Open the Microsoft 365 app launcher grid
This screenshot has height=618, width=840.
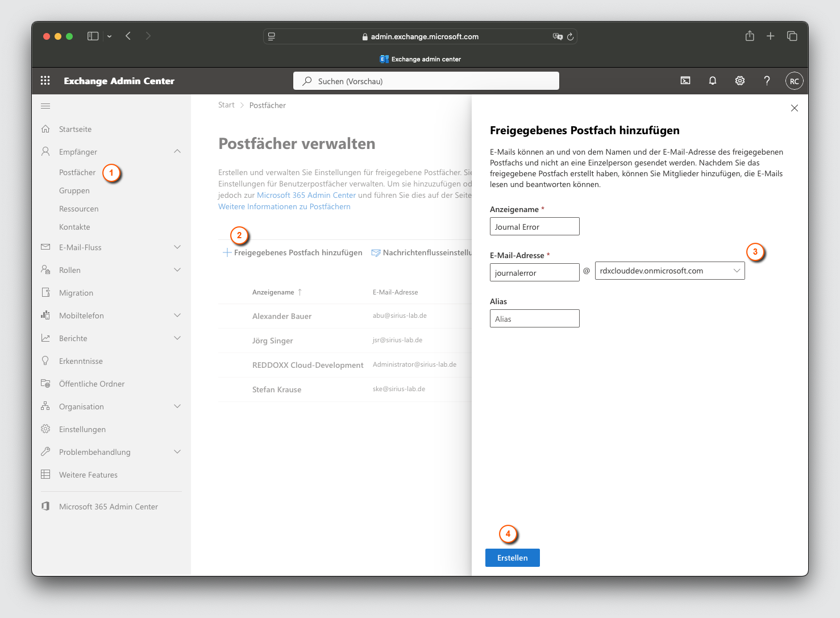[x=45, y=81]
